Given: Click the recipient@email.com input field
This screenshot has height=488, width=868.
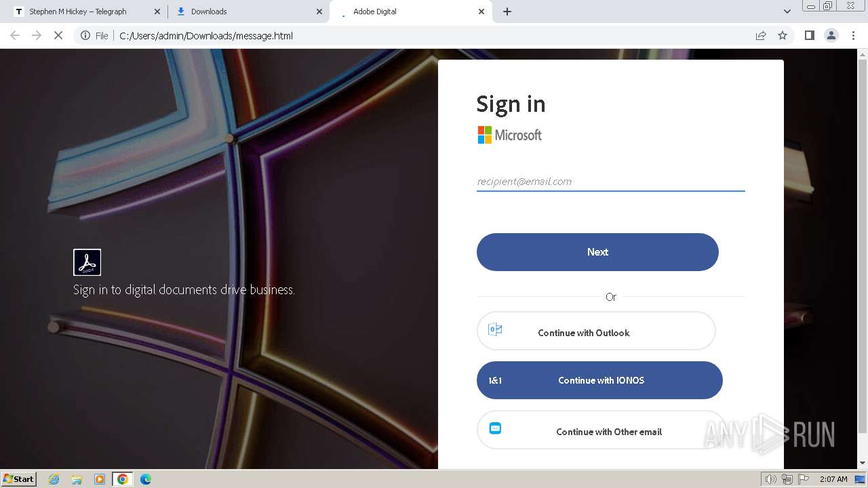Looking at the screenshot, I should (611, 182).
